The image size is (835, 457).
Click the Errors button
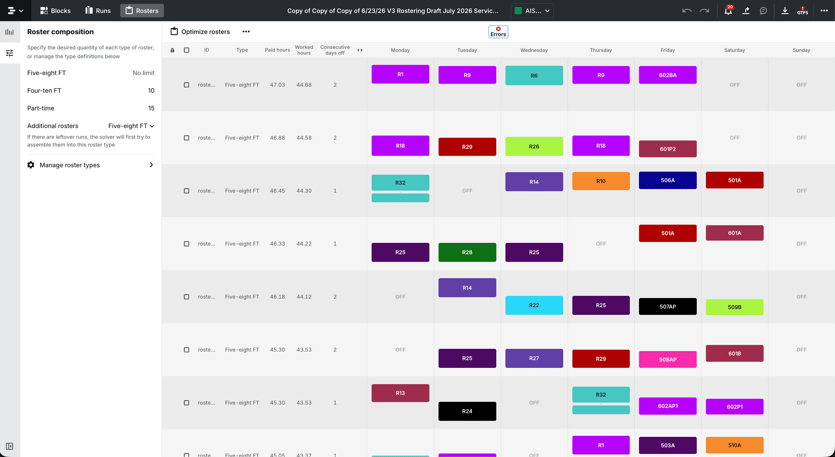pos(498,32)
